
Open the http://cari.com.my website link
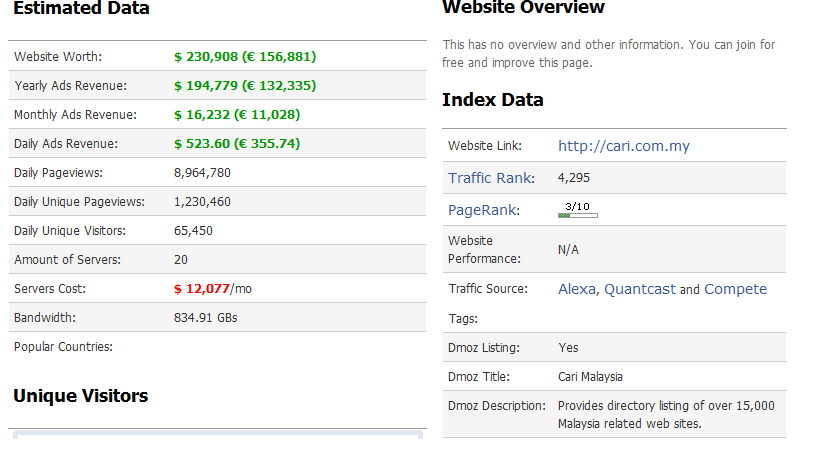point(623,146)
